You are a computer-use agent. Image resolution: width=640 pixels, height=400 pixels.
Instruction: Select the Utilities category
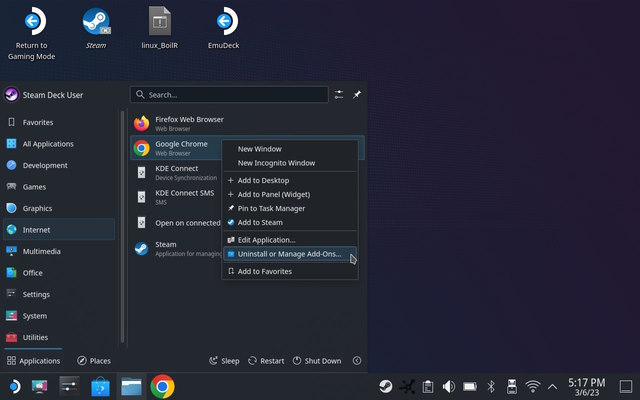pyautogui.click(x=59, y=337)
